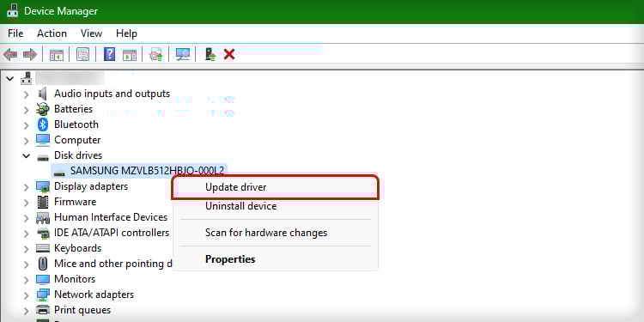644x322 pixels.
Task: Click the Update driver toolbar icon
Action: click(x=156, y=54)
